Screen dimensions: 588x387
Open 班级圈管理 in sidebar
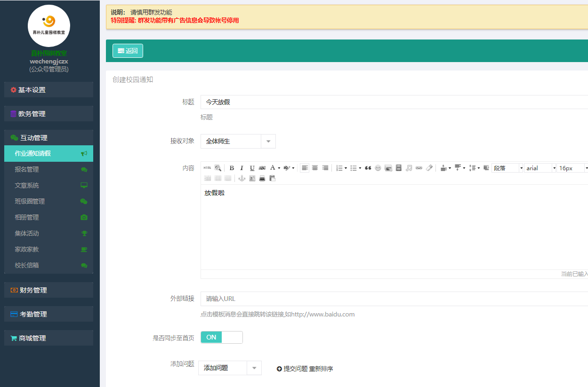click(x=48, y=201)
